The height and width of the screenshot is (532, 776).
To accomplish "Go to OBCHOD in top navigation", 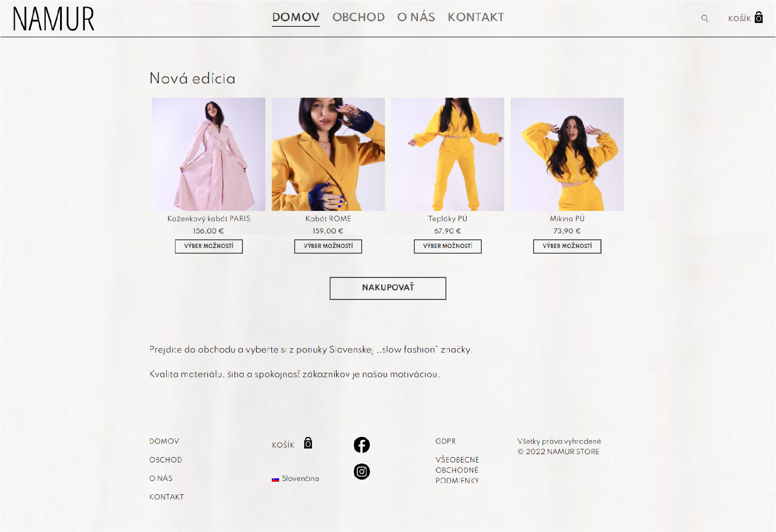I will pyautogui.click(x=358, y=17).
